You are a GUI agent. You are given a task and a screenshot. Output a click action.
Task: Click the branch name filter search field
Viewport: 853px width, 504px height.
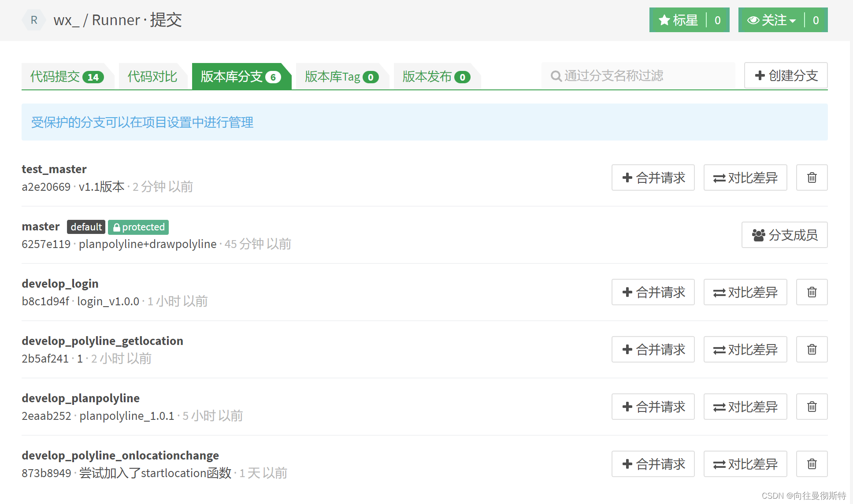click(639, 76)
